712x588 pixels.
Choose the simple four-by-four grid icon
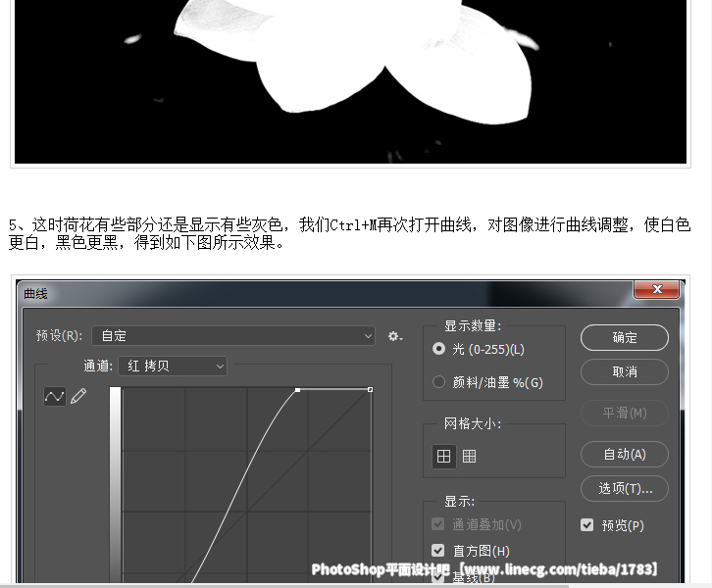[443, 456]
